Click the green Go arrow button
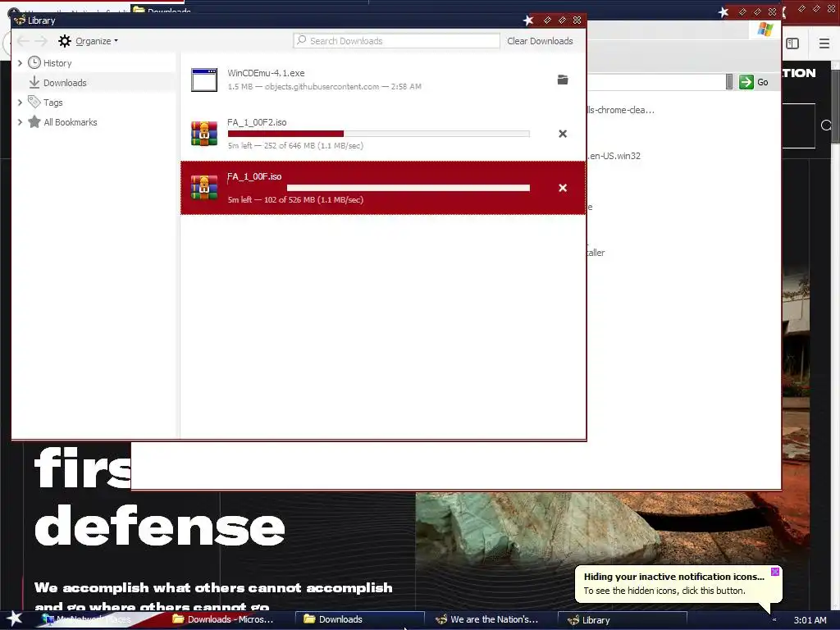 746,82
